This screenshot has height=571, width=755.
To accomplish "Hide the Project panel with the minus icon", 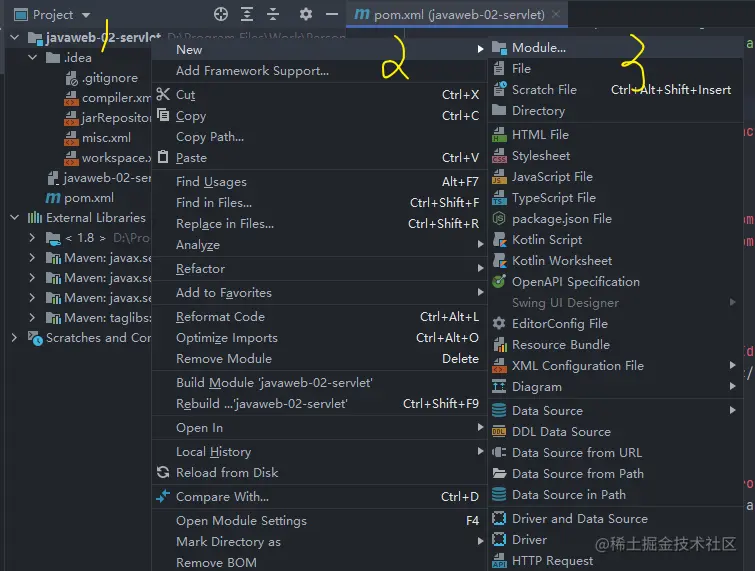I will [x=332, y=14].
